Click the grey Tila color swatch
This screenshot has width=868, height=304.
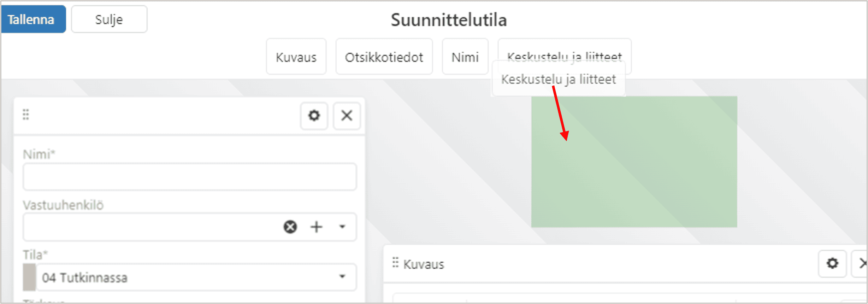(x=29, y=277)
